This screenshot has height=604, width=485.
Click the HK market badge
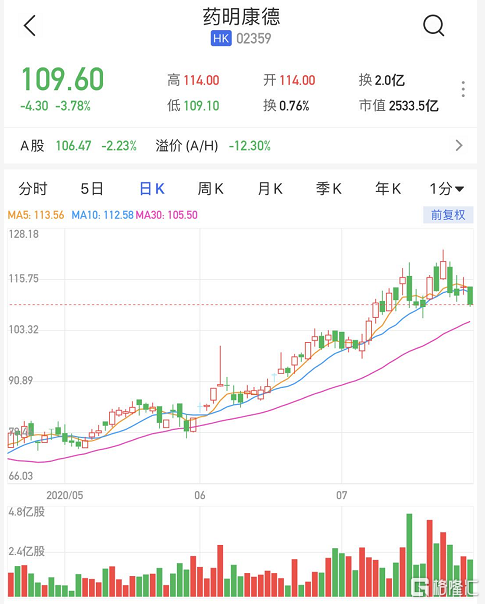(221, 39)
